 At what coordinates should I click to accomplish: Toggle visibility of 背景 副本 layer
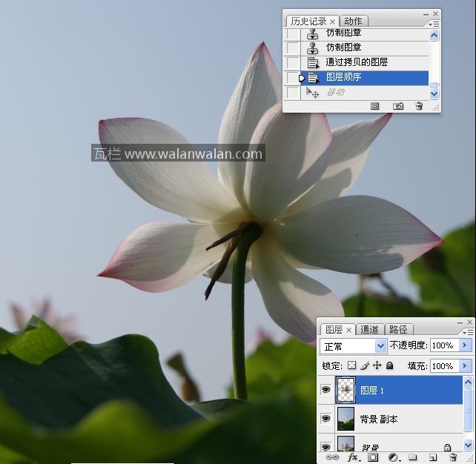pos(326,419)
